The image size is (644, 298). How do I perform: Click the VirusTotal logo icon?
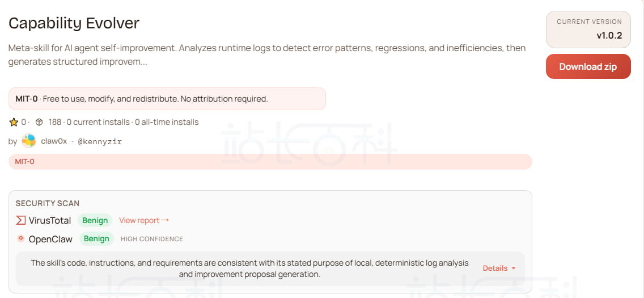(x=20, y=220)
